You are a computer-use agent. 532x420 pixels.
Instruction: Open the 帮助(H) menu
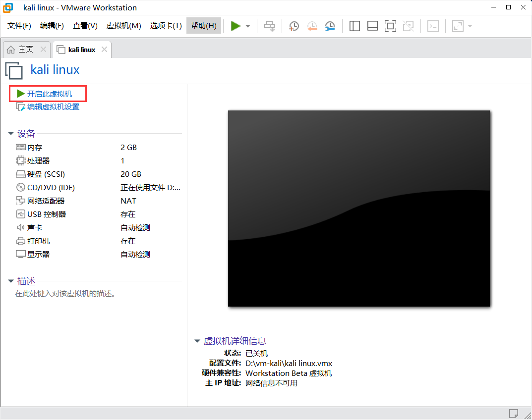tap(204, 26)
